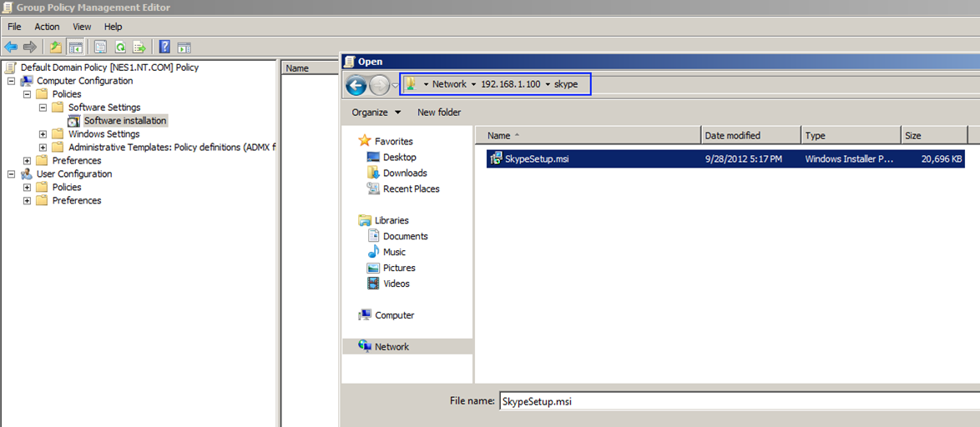Click the Name column header in Editor pane
980x427 pixels.
[310, 68]
